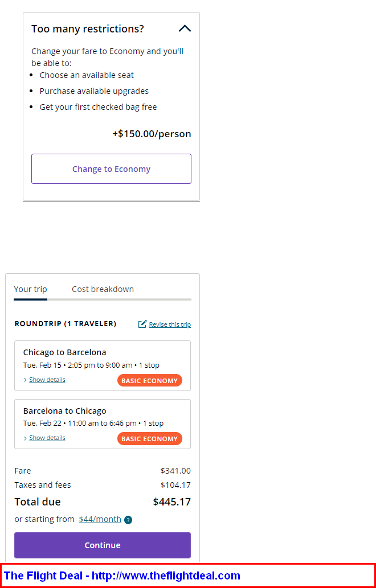376x588 pixels.
Task: Click Change to Economy button
Action: [x=112, y=168]
